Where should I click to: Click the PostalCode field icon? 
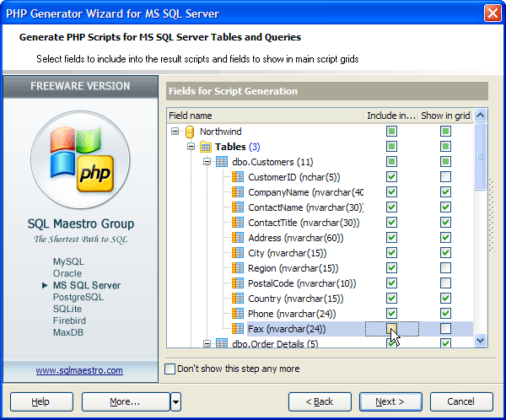[238, 283]
